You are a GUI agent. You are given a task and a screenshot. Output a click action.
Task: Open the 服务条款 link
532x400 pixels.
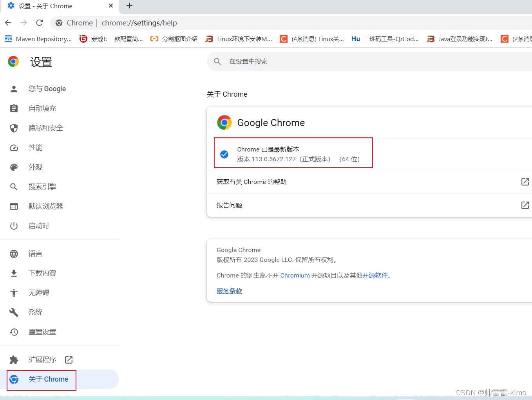pyautogui.click(x=229, y=291)
